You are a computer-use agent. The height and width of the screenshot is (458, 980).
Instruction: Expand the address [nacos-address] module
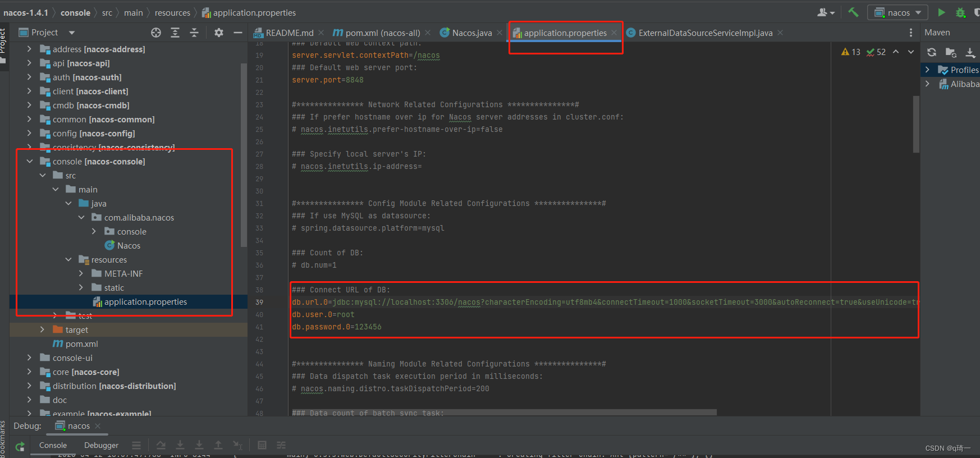point(29,49)
